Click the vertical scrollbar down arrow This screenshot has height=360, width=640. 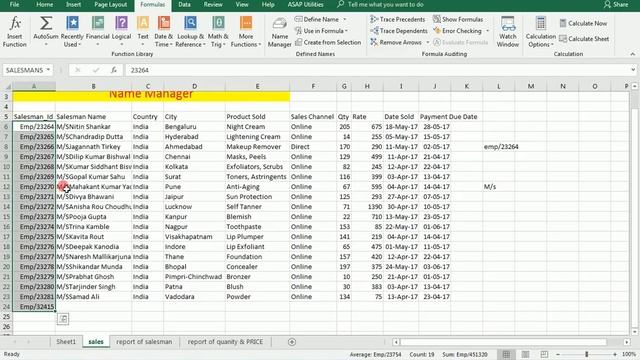coord(634,331)
